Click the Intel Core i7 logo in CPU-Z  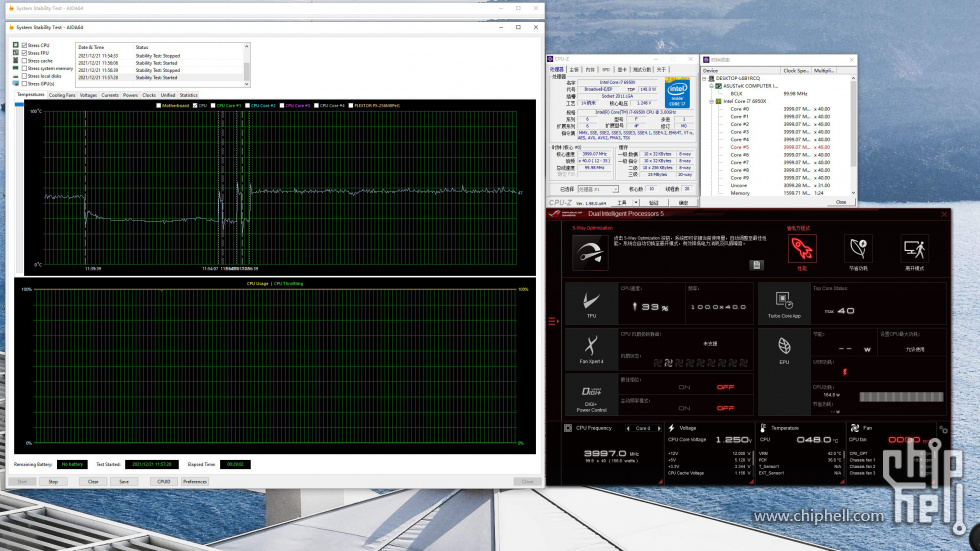click(678, 92)
